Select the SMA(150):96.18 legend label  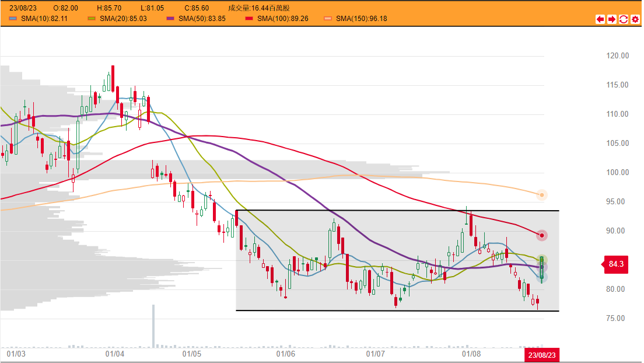362,19
